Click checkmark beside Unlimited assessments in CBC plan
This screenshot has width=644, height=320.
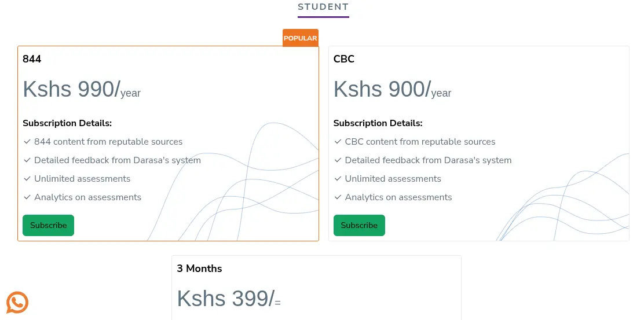(338, 179)
